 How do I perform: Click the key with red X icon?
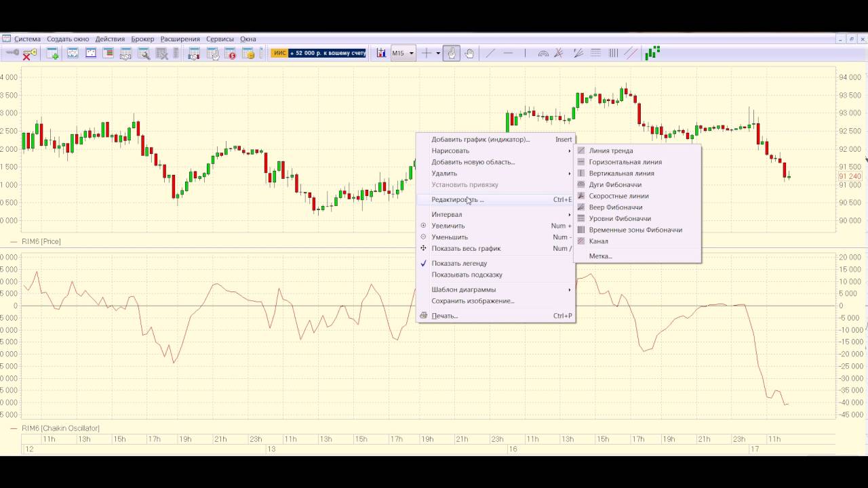(x=30, y=54)
